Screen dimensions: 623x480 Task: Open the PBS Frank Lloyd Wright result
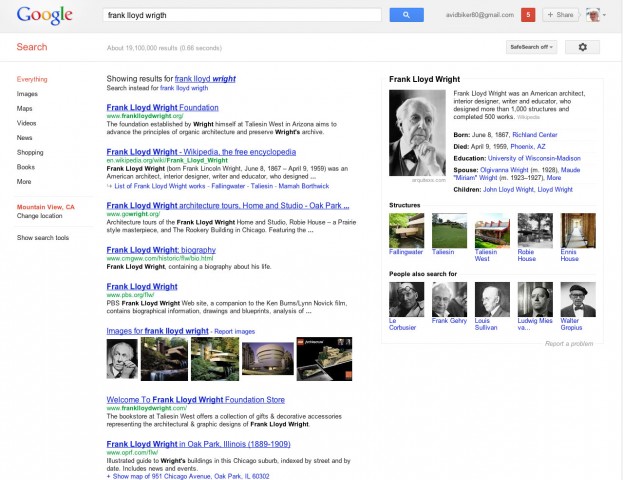[x=142, y=286]
